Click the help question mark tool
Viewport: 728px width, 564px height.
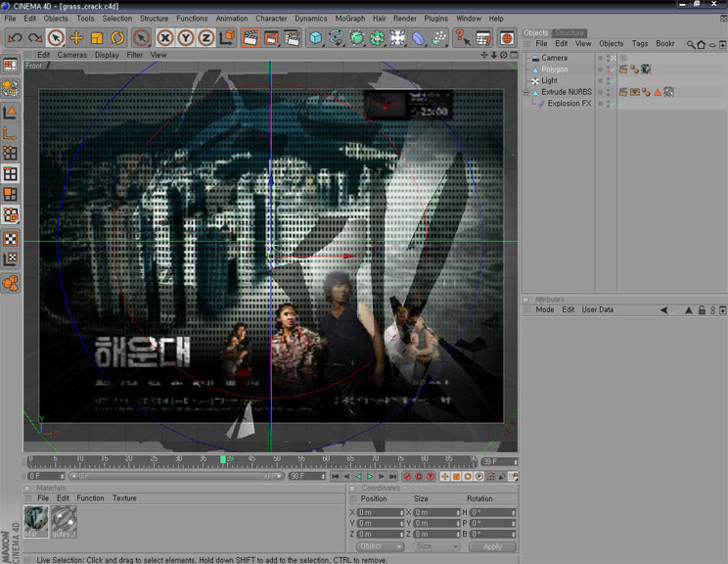[x=462, y=37]
